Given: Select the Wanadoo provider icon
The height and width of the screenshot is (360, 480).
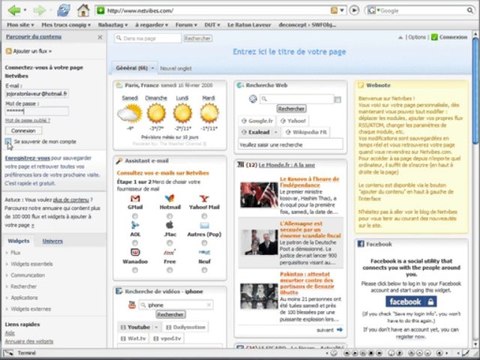Looking at the screenshot, I should (x=135, y=252).
